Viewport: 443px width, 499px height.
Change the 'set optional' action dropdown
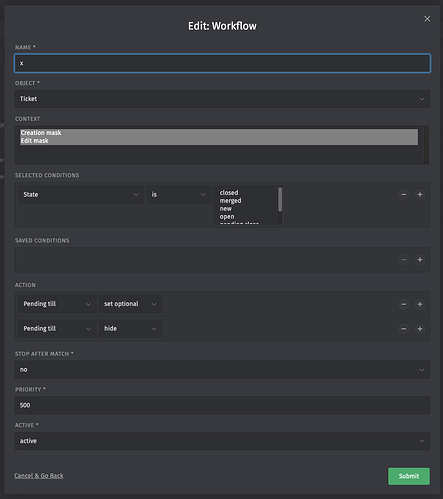[130, 304]
